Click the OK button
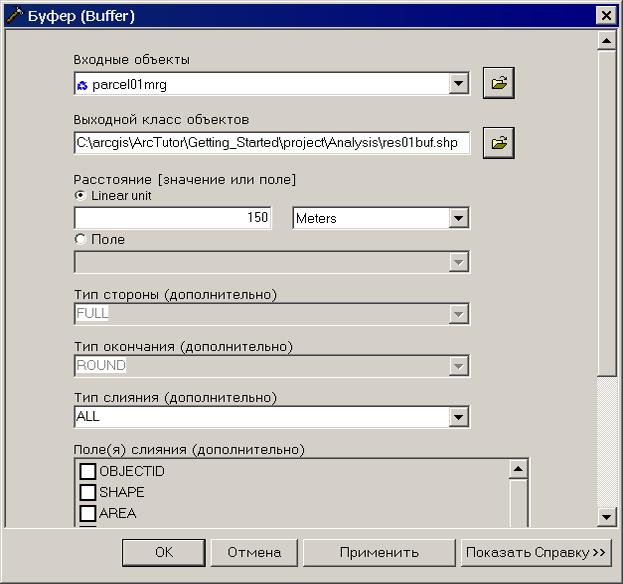The height and width of the screenshot is (584, 623). [164, 553]
